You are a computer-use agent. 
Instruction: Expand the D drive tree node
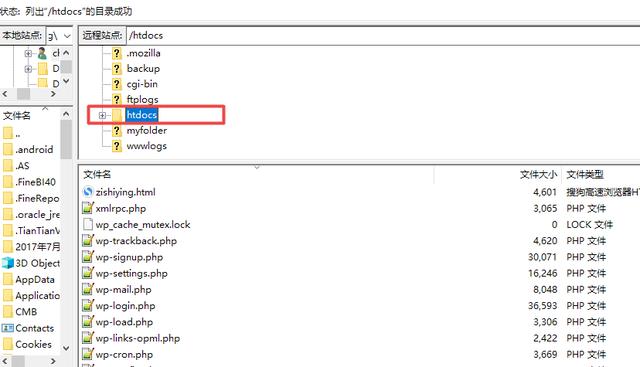[28, 69]
